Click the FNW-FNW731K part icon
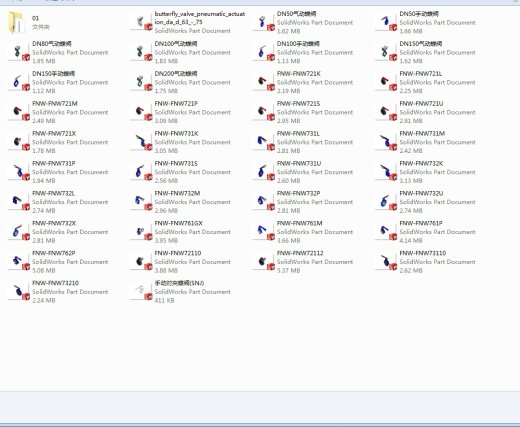The image size is (520, 427). (142, 142)
